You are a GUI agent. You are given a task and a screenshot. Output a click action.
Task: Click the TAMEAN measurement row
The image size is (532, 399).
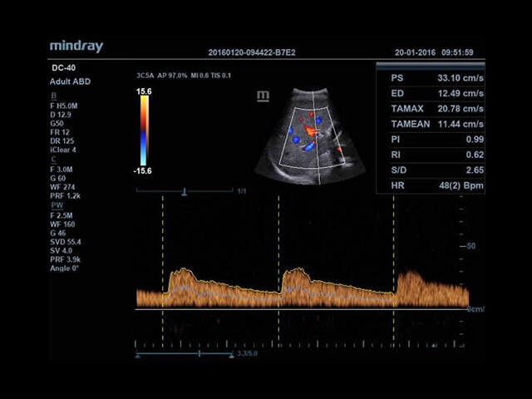430,124
